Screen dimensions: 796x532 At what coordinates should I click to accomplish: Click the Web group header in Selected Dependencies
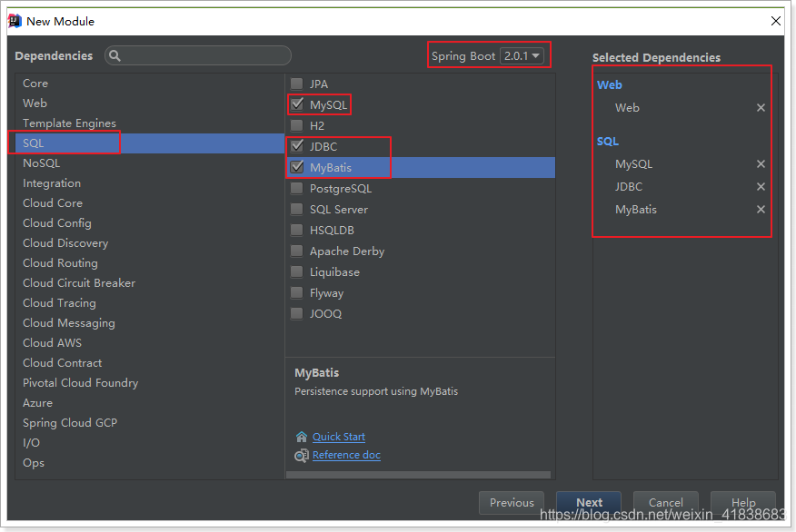(x=609, y=84)
